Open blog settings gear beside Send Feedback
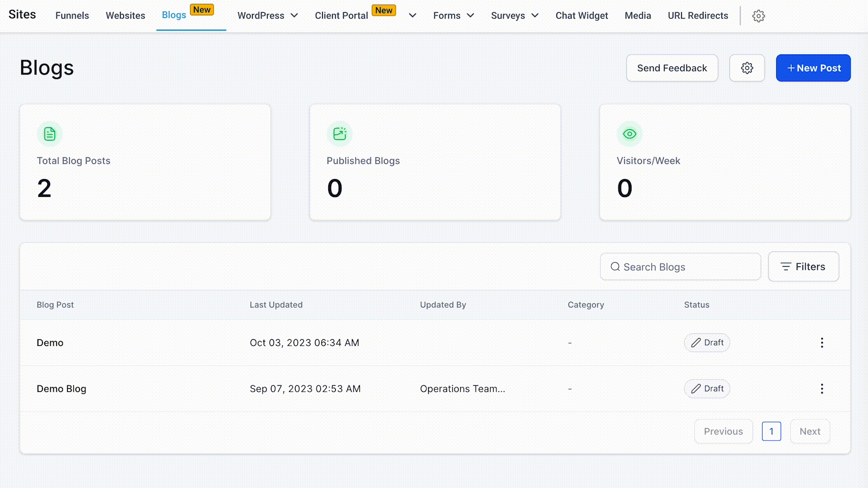868x488 pixels. coord(747,68)
